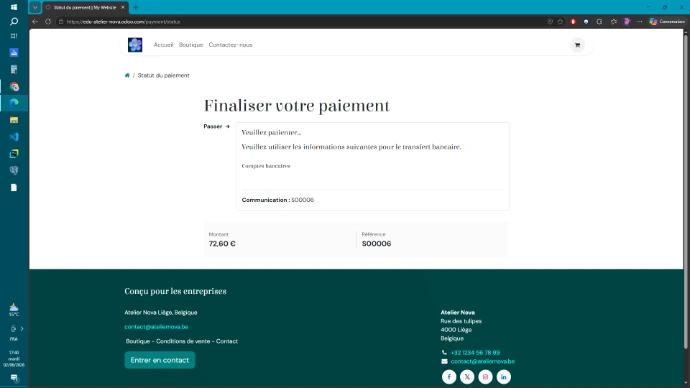Click the Finaliser votre paiement heading
The image size is (690, 388).
tap(297, 106)
